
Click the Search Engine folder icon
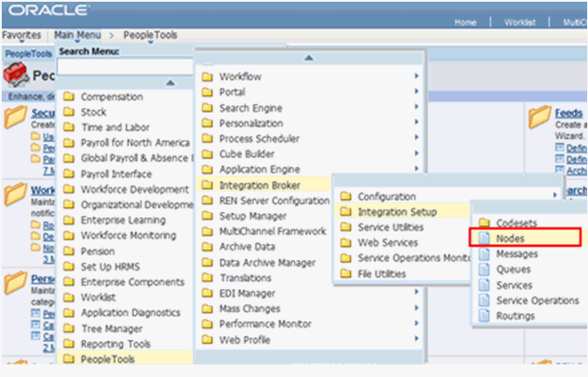(x=207, y=108)
